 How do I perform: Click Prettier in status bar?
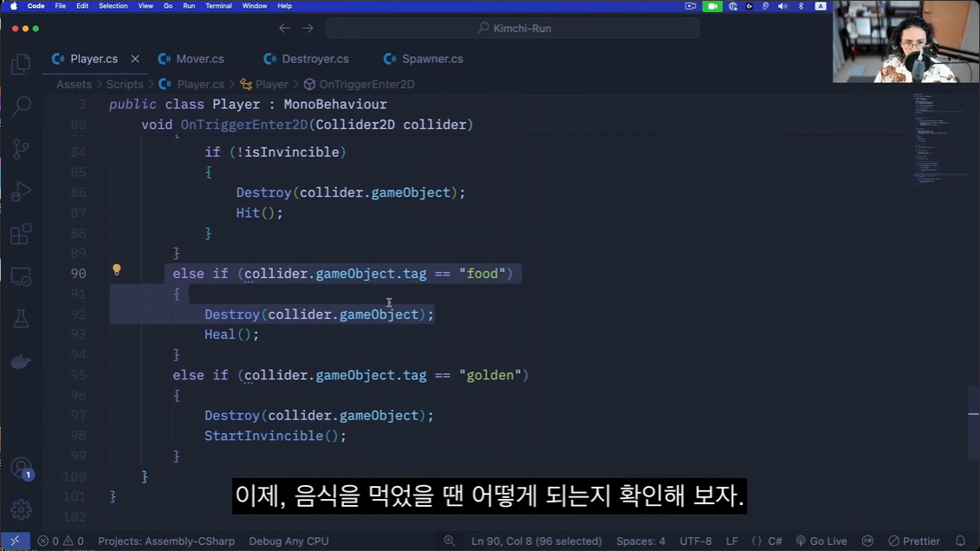click(x=914, y=541)
